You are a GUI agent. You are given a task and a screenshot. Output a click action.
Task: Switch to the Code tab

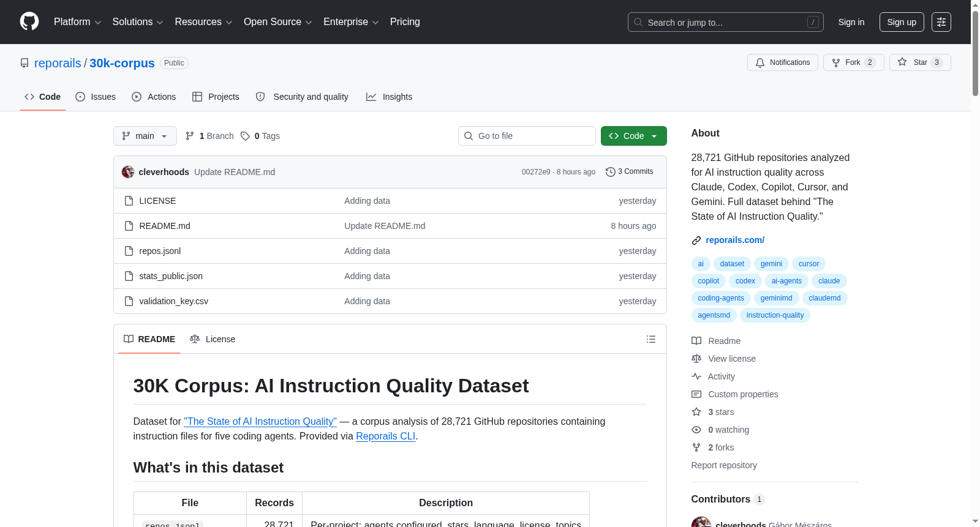(x=43, y=97)
